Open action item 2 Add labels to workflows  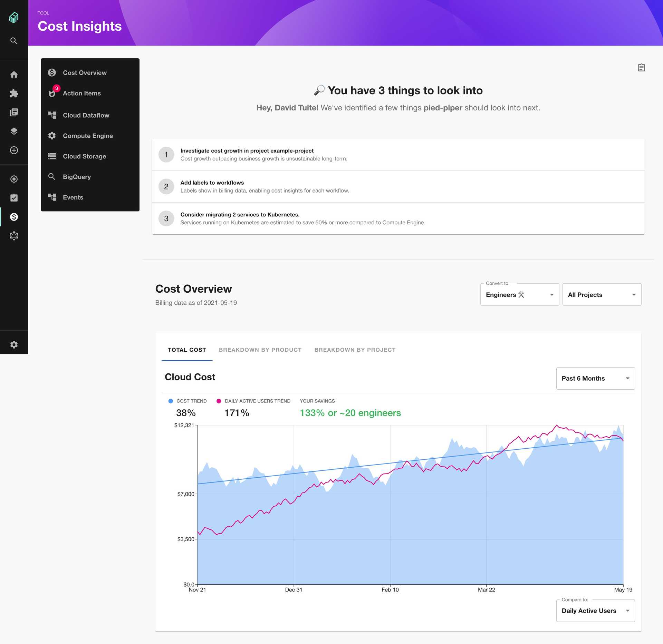[398, 186]
